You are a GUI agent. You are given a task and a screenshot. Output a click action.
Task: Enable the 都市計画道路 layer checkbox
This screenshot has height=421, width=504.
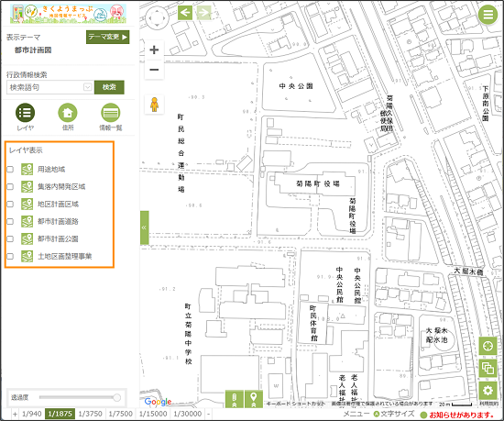[10, 222]
